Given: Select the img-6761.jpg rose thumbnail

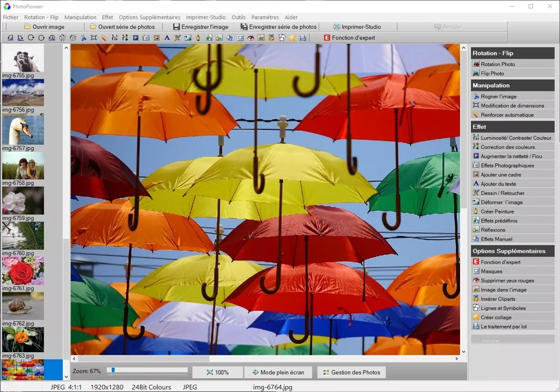Looking at the screenshot, I should coord(23,271).
